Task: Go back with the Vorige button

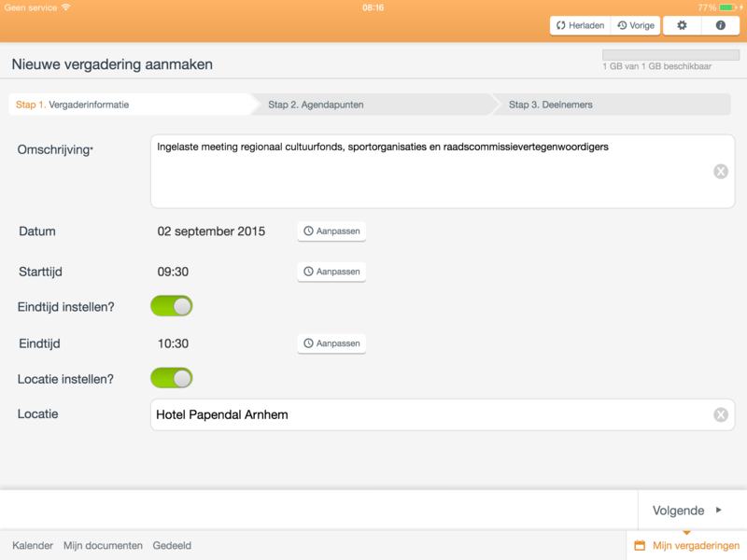Action: [636, 25]
